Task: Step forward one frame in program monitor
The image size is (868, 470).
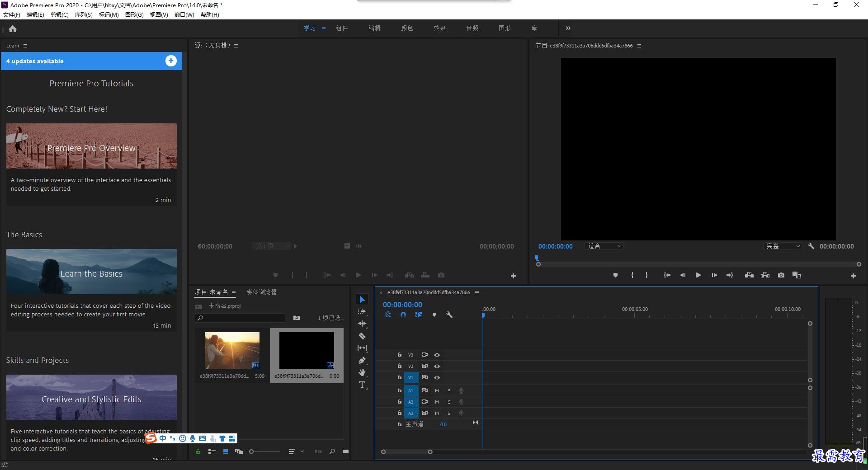Action: pyautogui.click(x=714, y=275)
